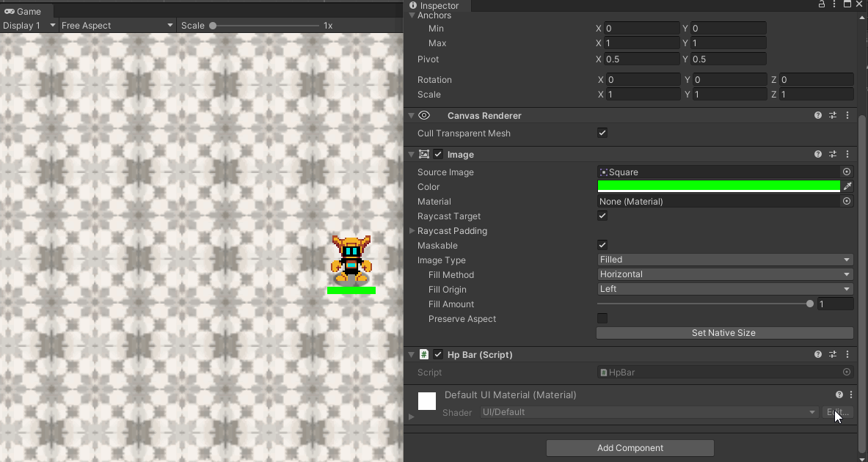Open object picker for Source Image

(x=847, y=172)
